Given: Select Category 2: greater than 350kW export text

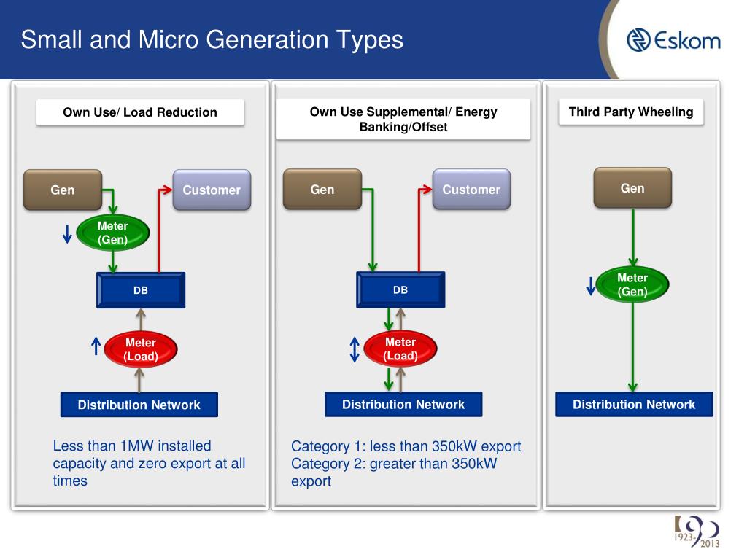Looking at the screenshot, I should (x=394, y=472).
